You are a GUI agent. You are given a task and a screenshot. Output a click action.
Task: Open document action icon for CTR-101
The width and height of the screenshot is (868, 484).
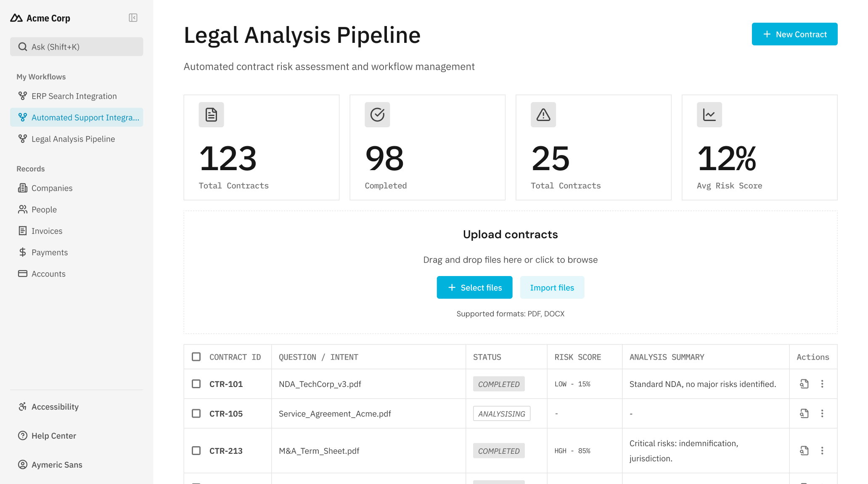coord(804,384)
